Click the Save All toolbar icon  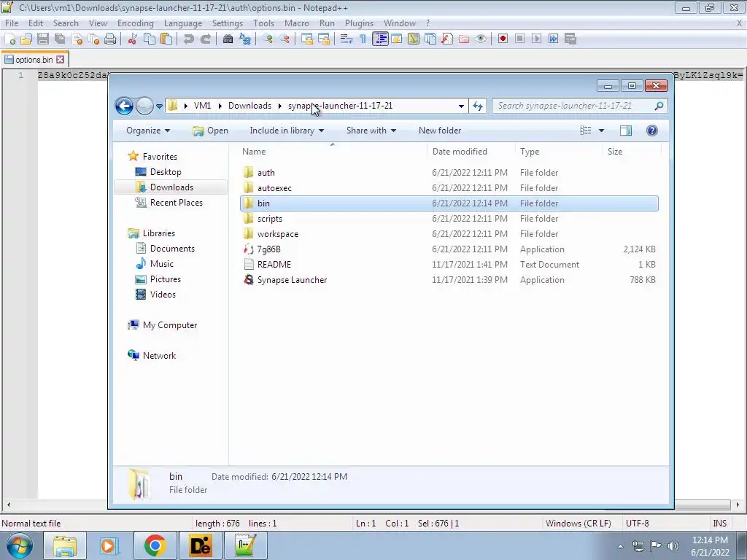pyautogui.click(x=60, y=39)
